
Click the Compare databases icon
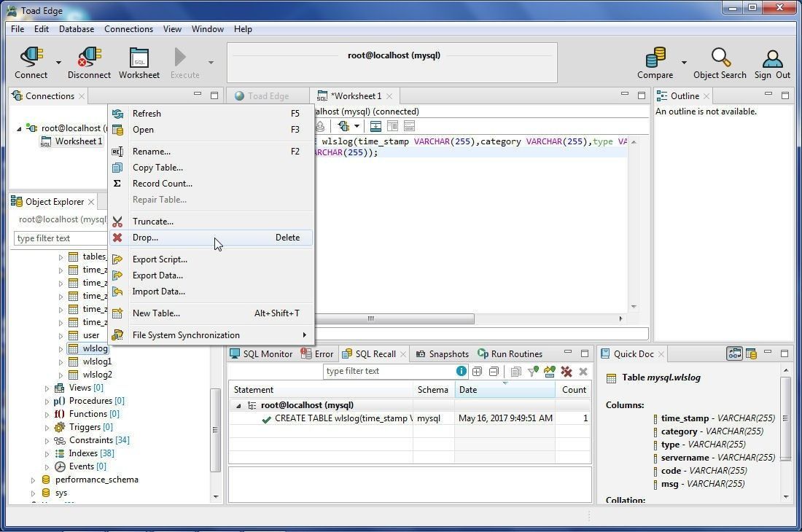click(x=655, y=58)
